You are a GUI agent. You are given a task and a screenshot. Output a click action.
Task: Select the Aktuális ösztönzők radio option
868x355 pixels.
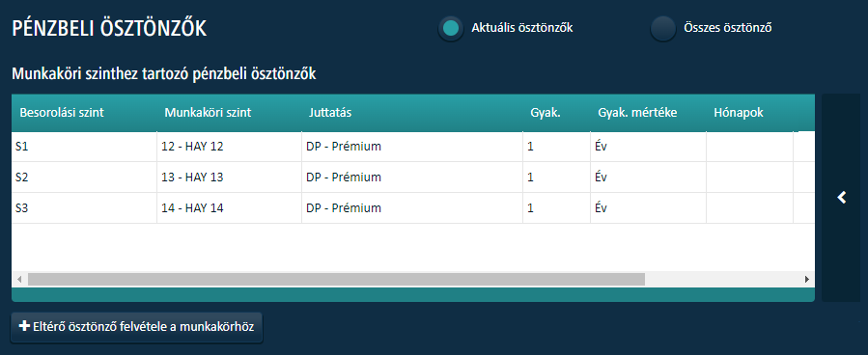[x=451, y=28]
